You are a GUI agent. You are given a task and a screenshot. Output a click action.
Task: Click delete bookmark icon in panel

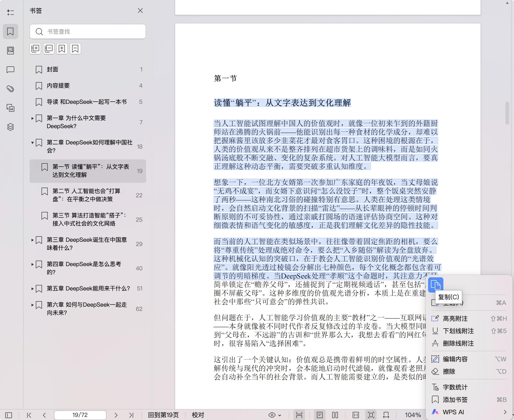75,49
